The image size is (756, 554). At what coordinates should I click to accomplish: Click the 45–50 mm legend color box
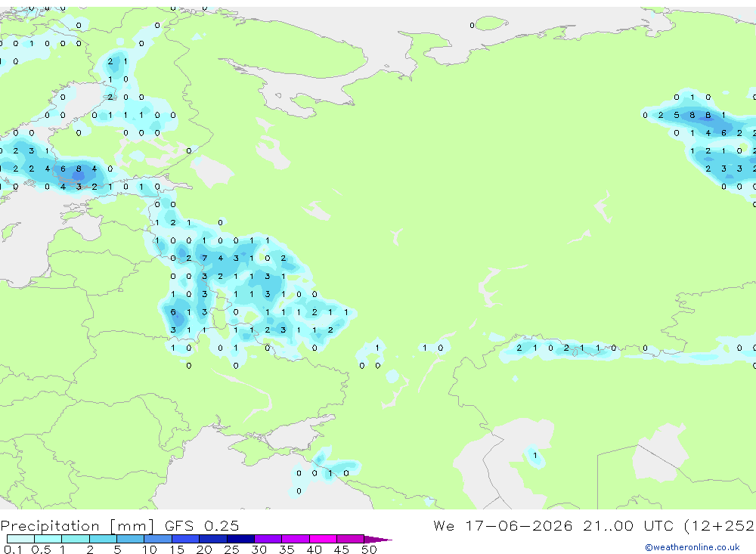pos(351,539)
